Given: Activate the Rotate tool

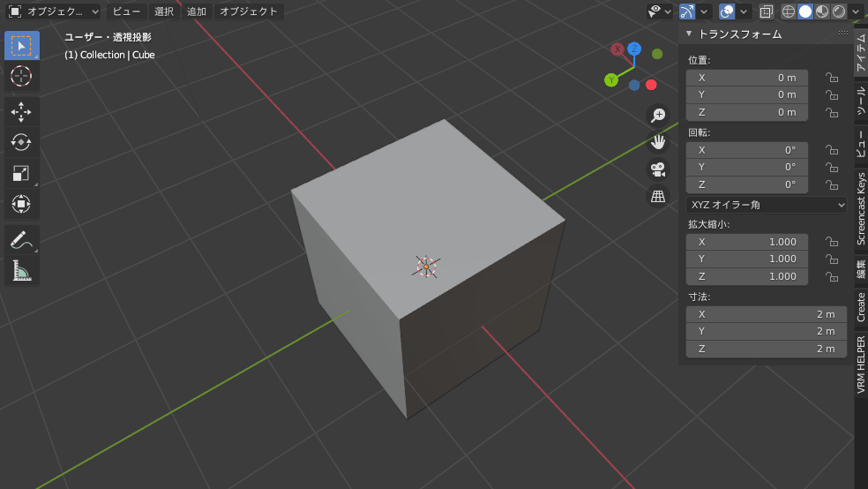Looking at the screenshot, I should [x=21, y=142].
